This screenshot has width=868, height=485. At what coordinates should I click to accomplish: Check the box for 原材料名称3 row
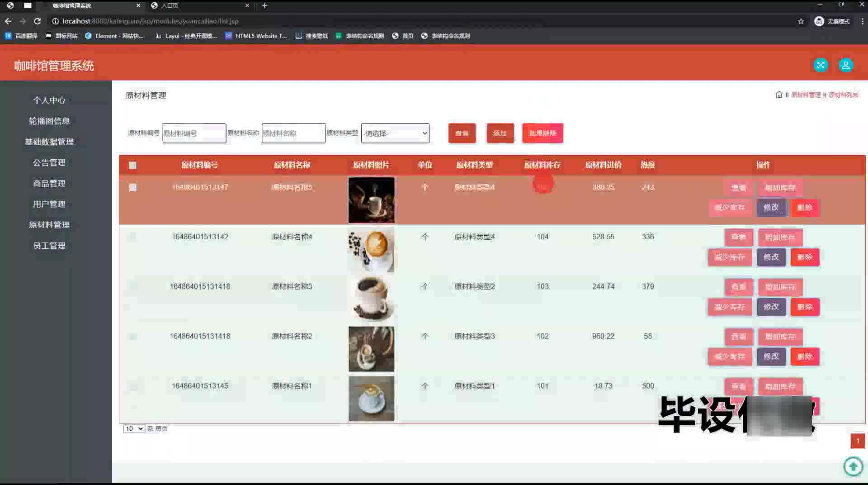click(x=132, y=286)
